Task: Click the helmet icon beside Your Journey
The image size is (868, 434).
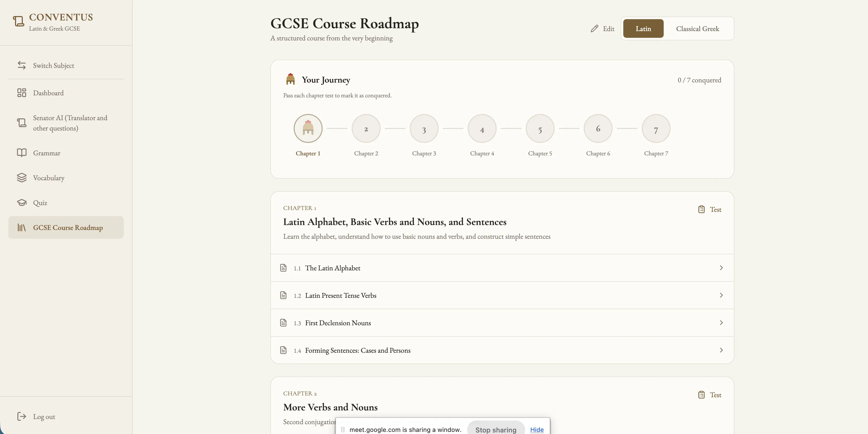Action: click(x=291, y=79)
